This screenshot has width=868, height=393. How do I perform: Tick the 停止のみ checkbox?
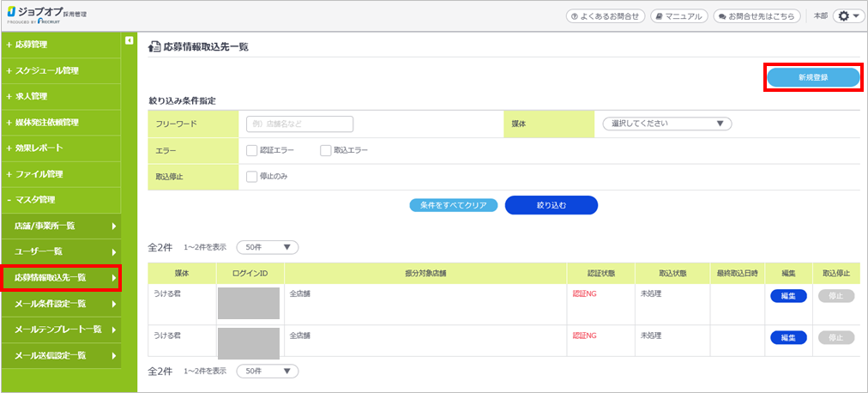click(x=251, y=177)
